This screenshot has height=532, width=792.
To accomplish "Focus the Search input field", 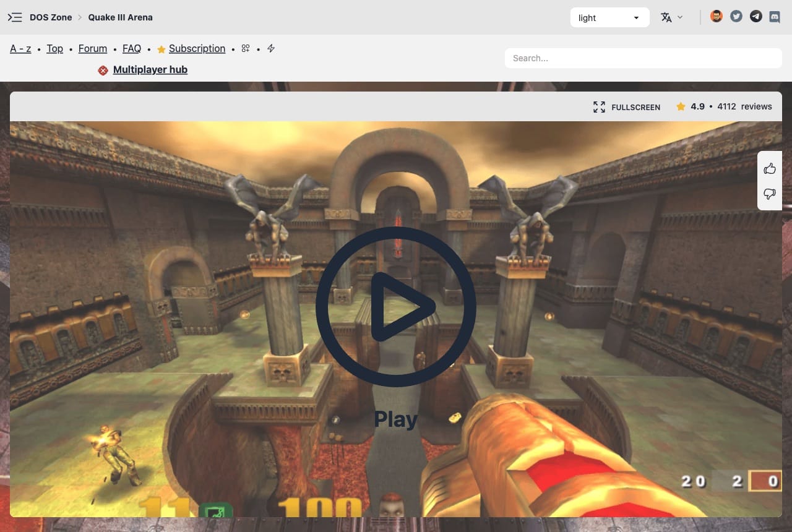I will [x=643, y=58].
